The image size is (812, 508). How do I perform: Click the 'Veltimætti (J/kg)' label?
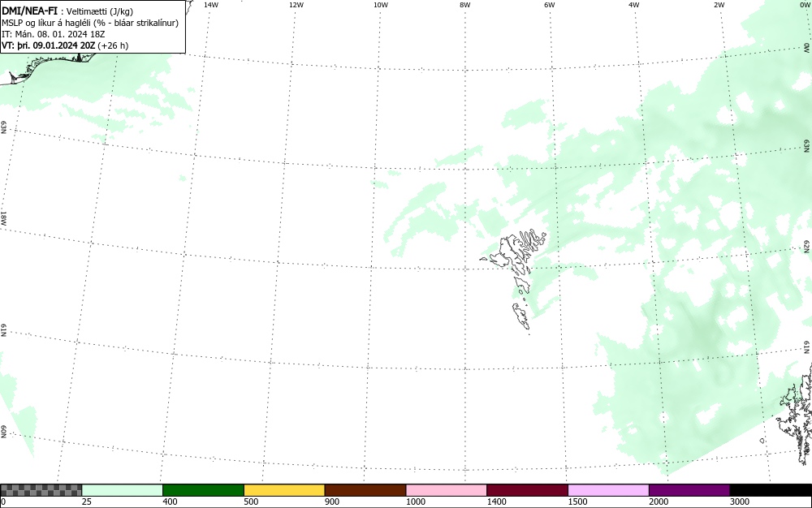tap(100, 11)
